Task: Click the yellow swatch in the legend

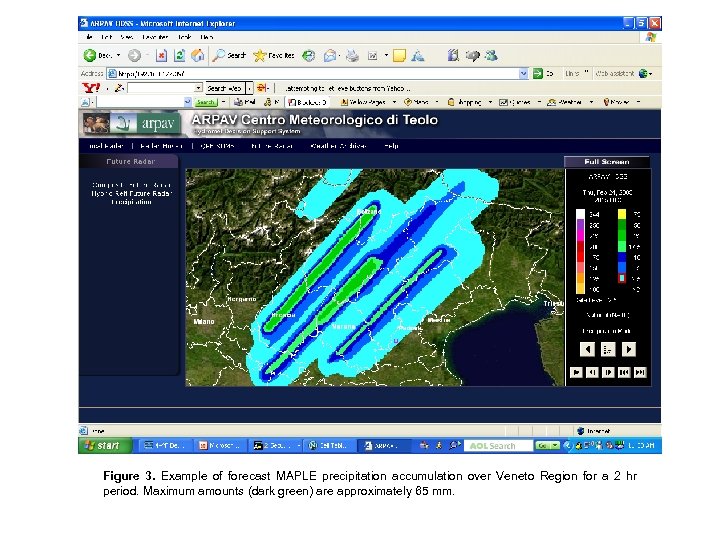Action: (x=622, y=214)
